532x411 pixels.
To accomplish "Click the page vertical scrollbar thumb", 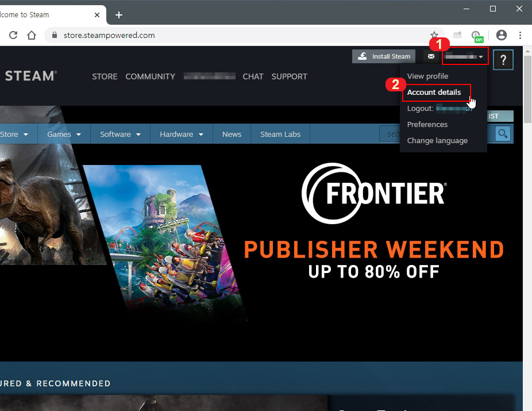I will 527,90.
